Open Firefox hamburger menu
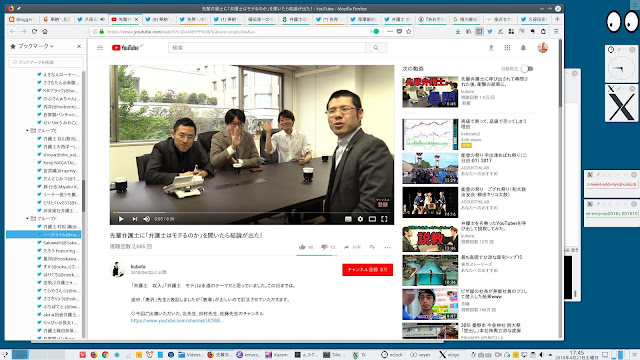 coord(556,31)
